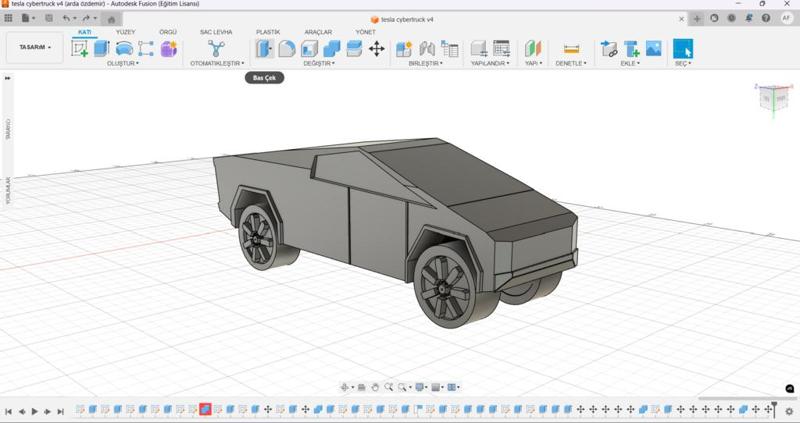Click the Measure ruler icon in Denetle
Image resolution: width=800 pixels, height=423 pixels.
pyautogui.click(x=571, y=48)
